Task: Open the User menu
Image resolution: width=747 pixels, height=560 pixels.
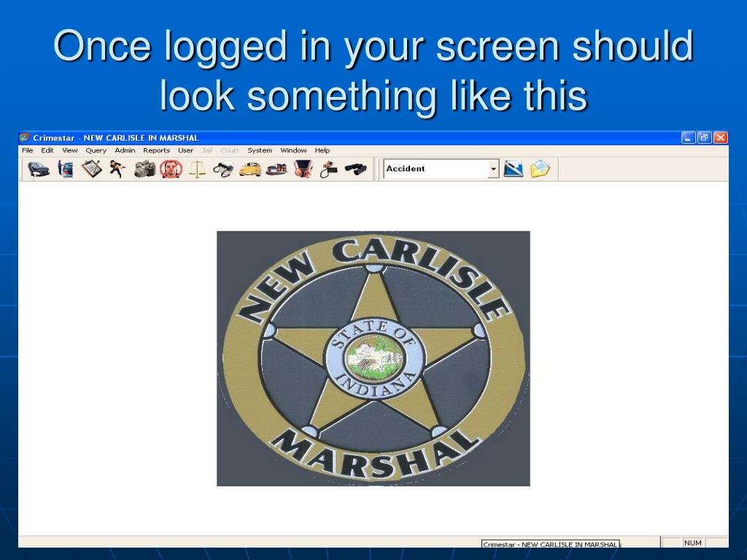Action: click(185, 150)
